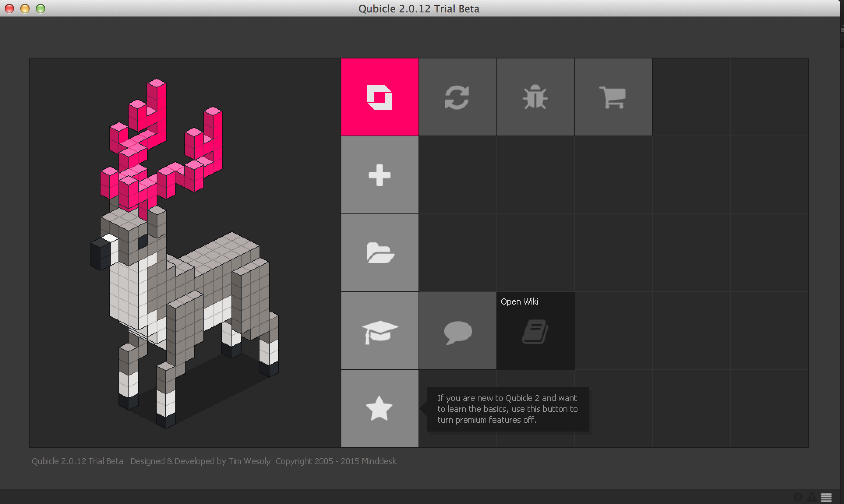
Task: Open the bug report tile
Action: pyautogui.click(x=535, y=97)
